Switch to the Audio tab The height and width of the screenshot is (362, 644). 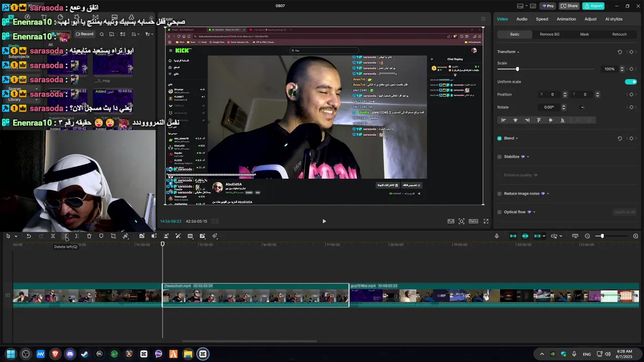click(x=522, y=19)
